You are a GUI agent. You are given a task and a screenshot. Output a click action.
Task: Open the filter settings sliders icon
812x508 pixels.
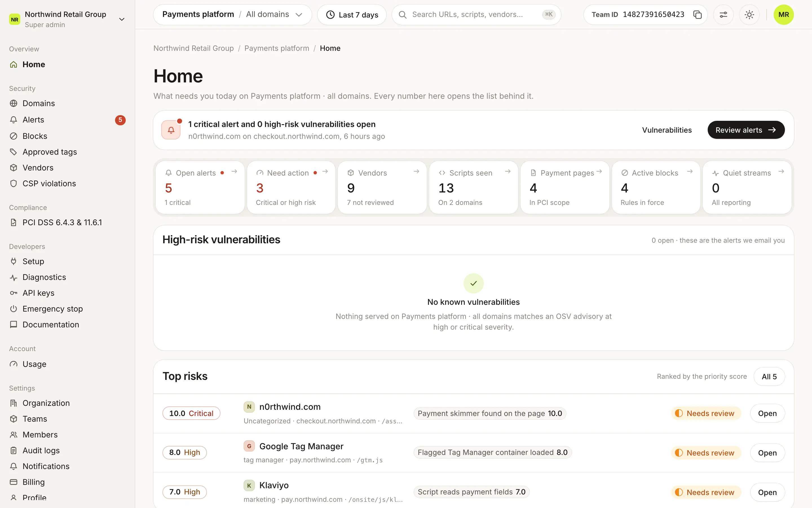click(723, 15)
